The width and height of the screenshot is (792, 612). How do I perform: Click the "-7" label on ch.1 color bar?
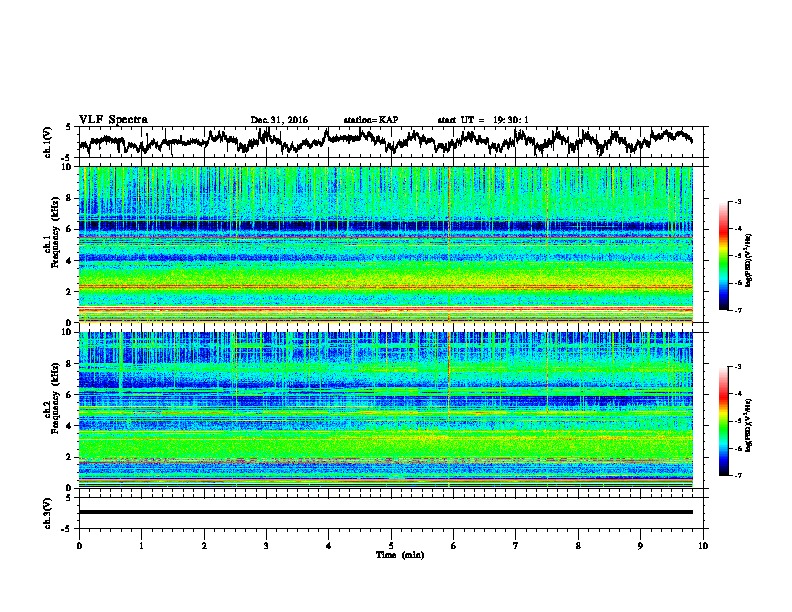(737, 310)
